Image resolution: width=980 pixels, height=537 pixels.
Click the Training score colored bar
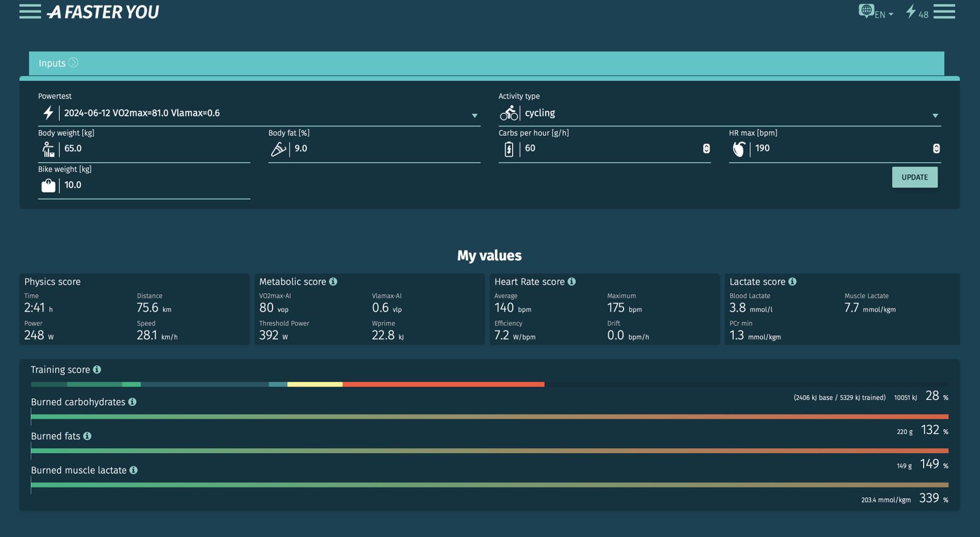(x=288, y=385)
